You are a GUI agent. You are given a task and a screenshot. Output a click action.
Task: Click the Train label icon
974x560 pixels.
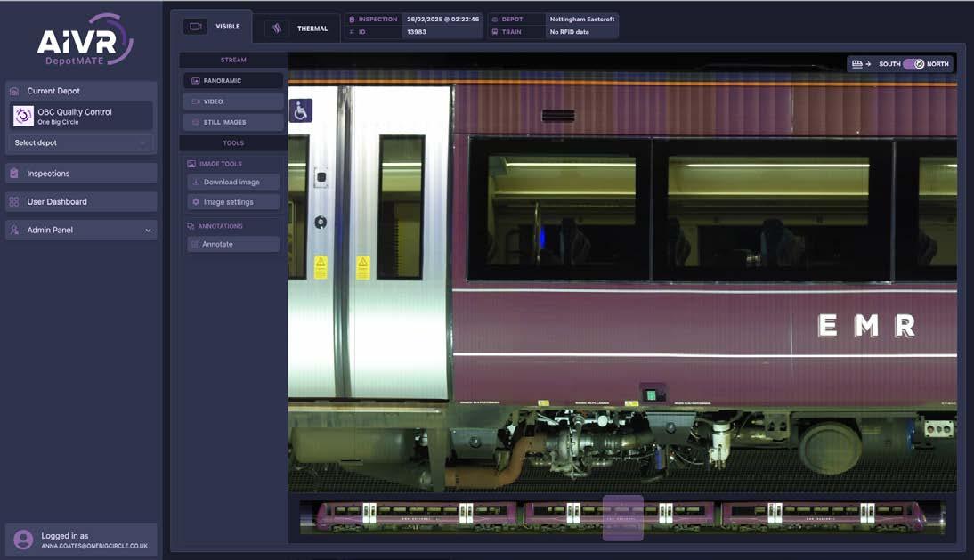click(495, 32)
